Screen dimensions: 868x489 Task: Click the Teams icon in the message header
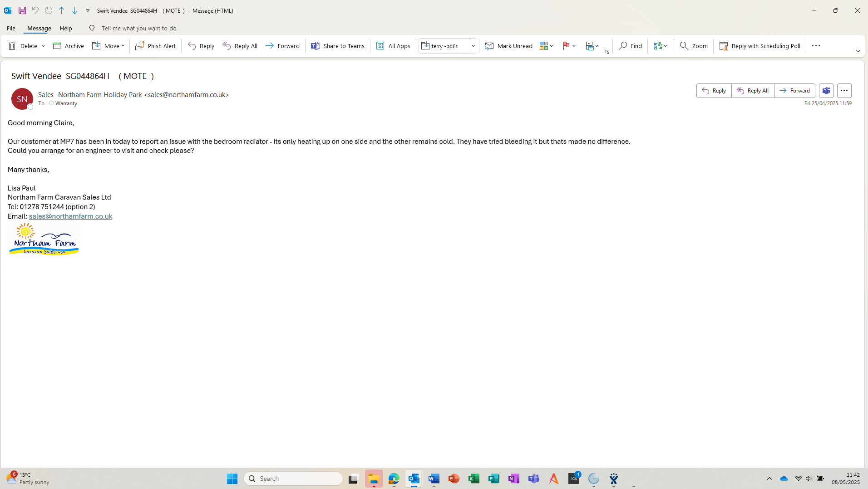[x=826, y=91]
